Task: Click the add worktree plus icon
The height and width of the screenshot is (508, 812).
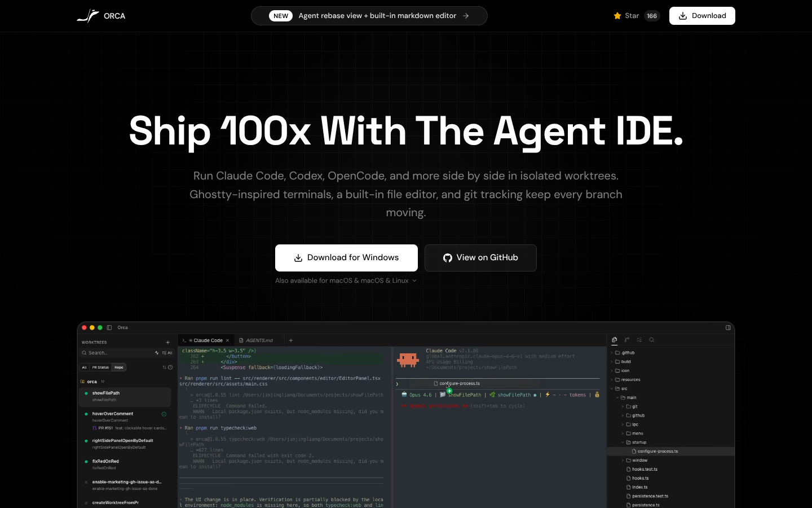Action: pos(167,342)
